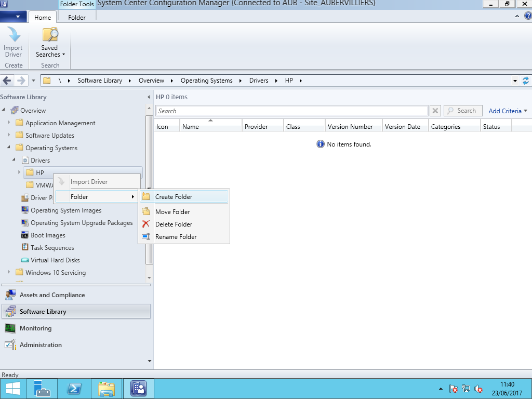532x399 pixels.
Task: Click the Move Folder icon
Action: 146,212
